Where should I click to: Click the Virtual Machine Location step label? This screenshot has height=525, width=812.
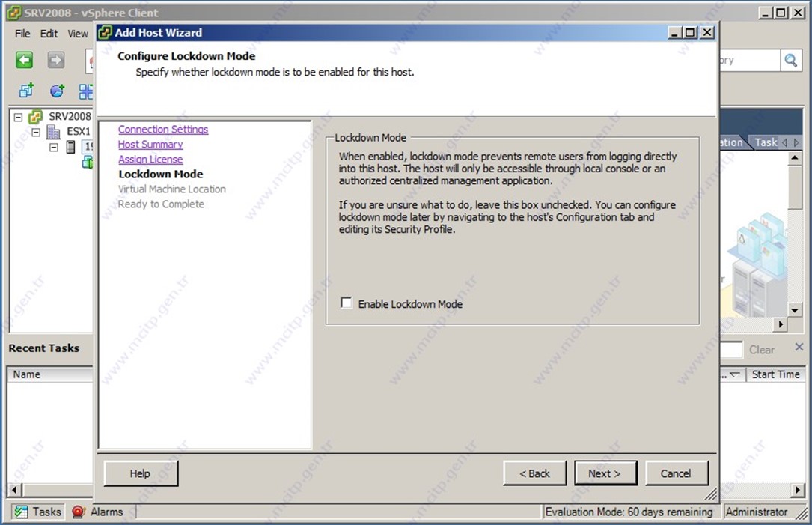tap(172, 189)
